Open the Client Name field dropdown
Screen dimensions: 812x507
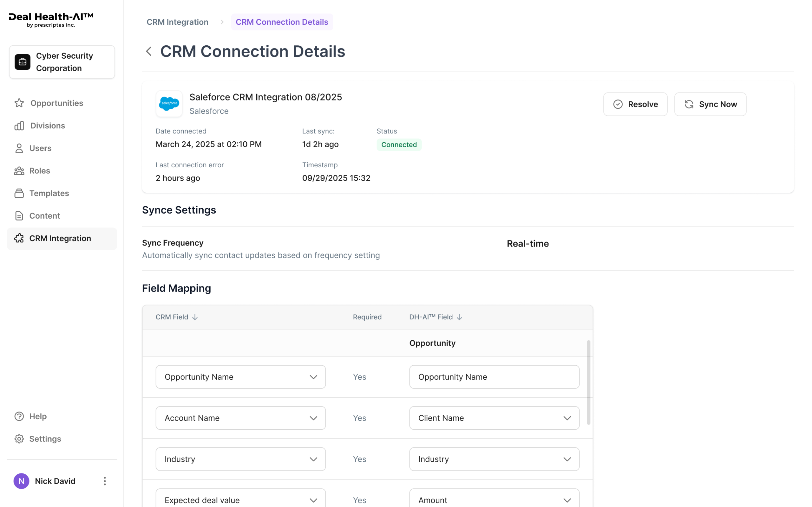[x=567, y=418]
